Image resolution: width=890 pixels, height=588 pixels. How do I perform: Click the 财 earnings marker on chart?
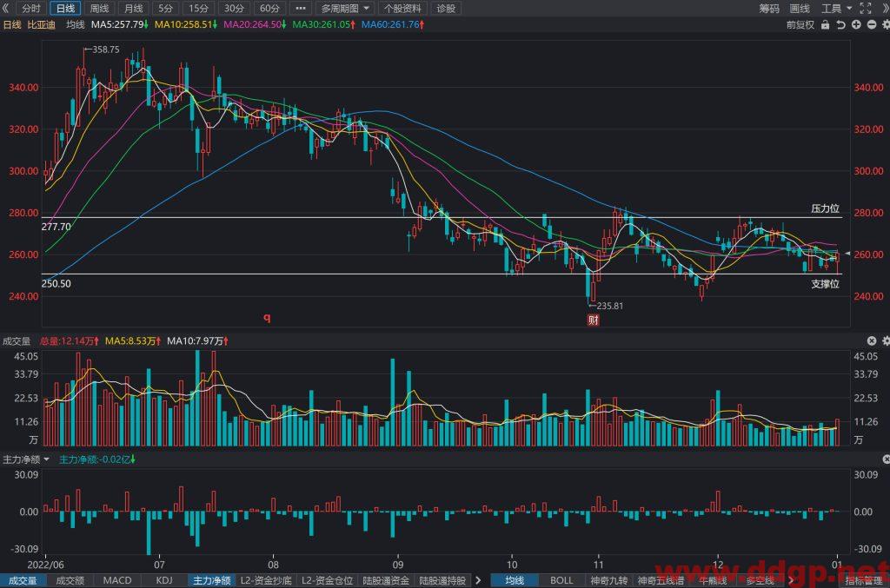pos(593,320)
